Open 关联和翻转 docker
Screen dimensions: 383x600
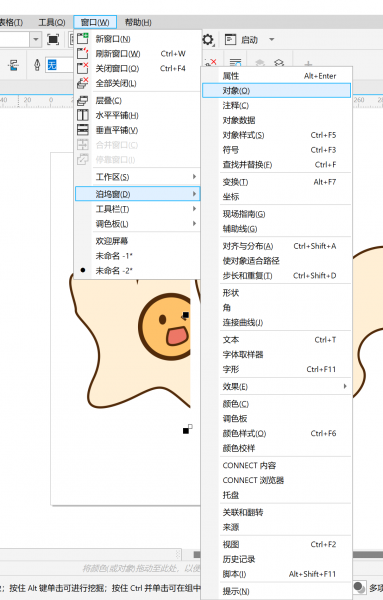point(276,512)
